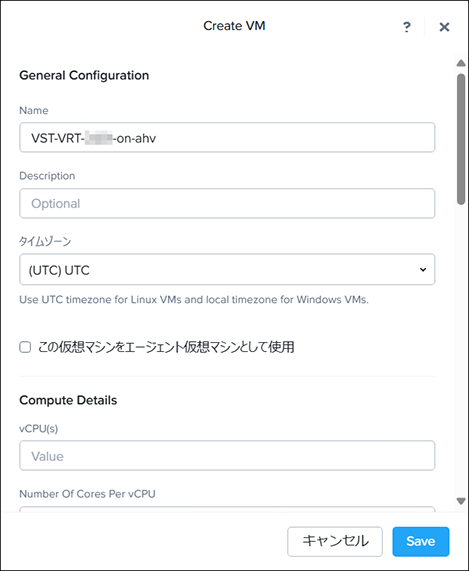
Task: Click the agent VM checkbox label text
Action: [x=166, y=347]
